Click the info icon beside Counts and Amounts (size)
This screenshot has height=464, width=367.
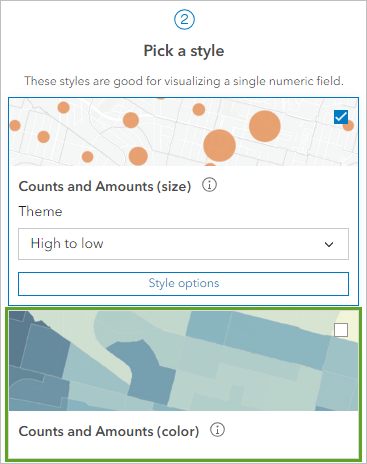[209, 185]
